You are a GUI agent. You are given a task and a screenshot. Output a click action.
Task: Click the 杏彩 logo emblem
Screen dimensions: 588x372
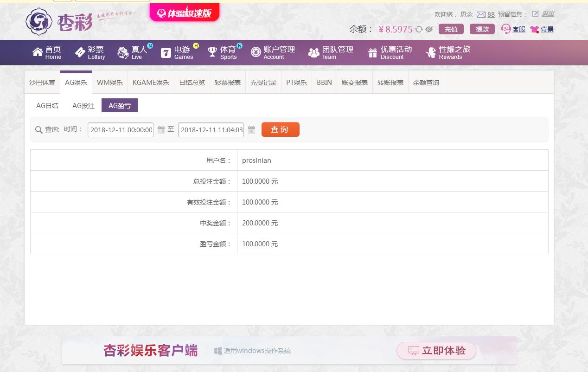[39, 21]
